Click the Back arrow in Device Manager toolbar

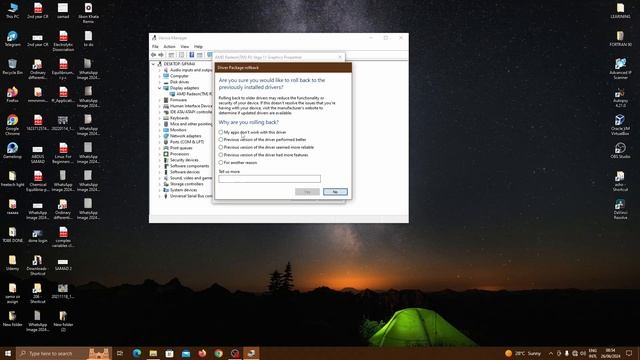point(153,55)
